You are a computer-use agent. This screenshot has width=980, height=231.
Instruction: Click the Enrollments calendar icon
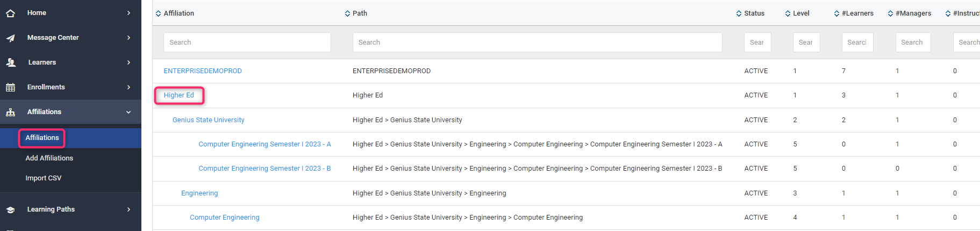(x=10, y=87)
